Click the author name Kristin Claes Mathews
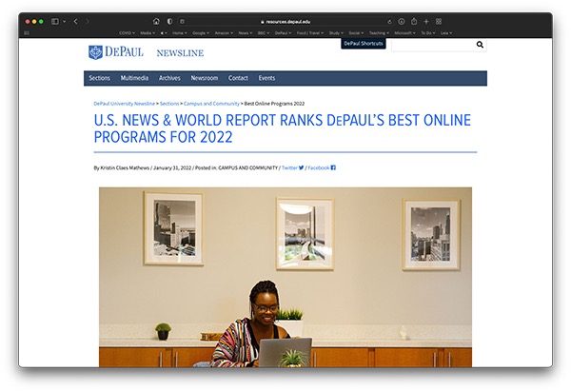 click(125, 167)
